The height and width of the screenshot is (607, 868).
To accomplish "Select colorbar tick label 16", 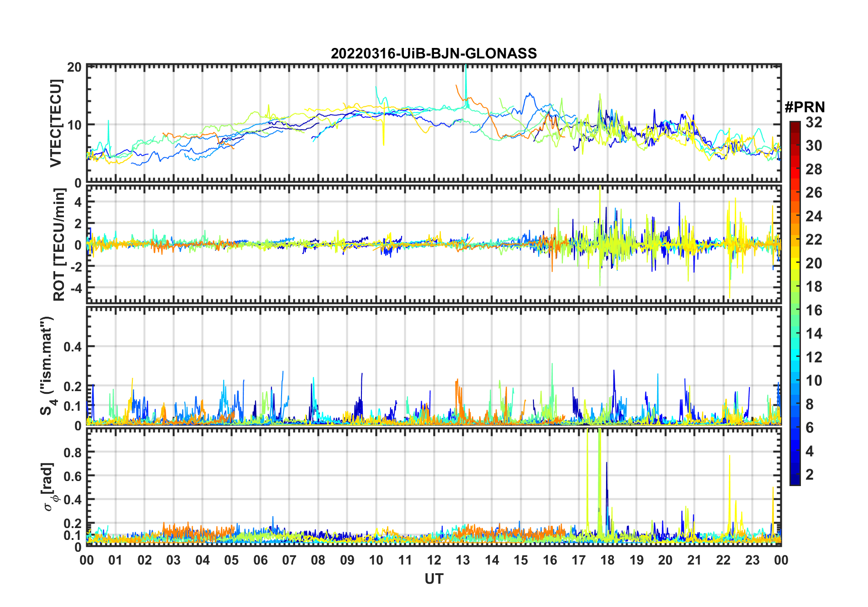I will pos(814,310).
